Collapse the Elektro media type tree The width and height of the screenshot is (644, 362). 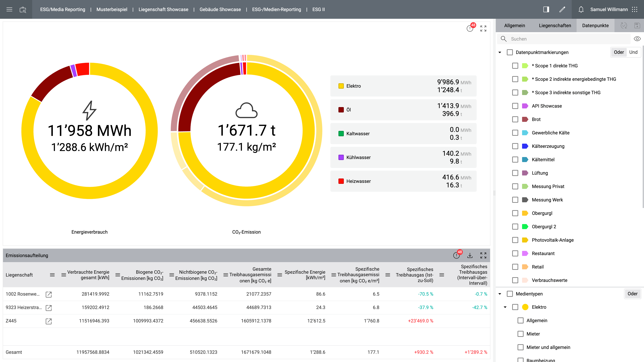tap(505, 307)
